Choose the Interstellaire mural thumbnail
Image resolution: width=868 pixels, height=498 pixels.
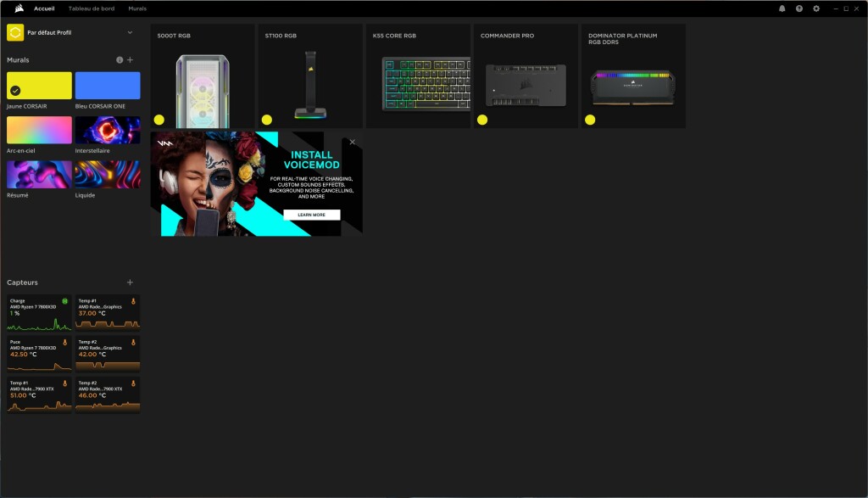(108, 130)
